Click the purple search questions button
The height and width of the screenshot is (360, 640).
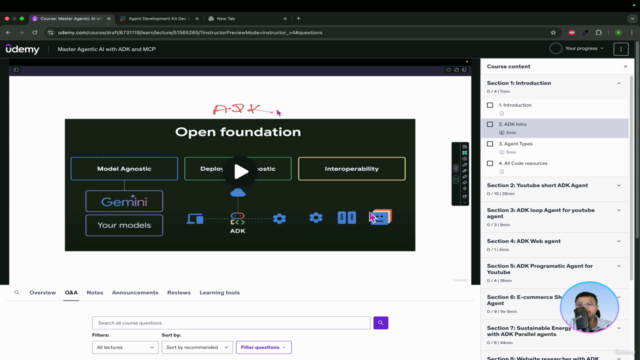tap(380, 323)
